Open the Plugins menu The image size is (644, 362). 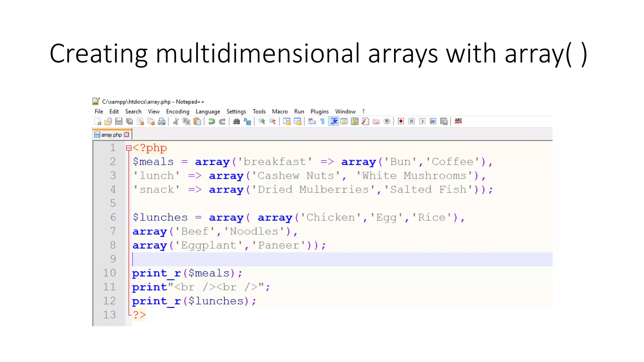point(319,112)
